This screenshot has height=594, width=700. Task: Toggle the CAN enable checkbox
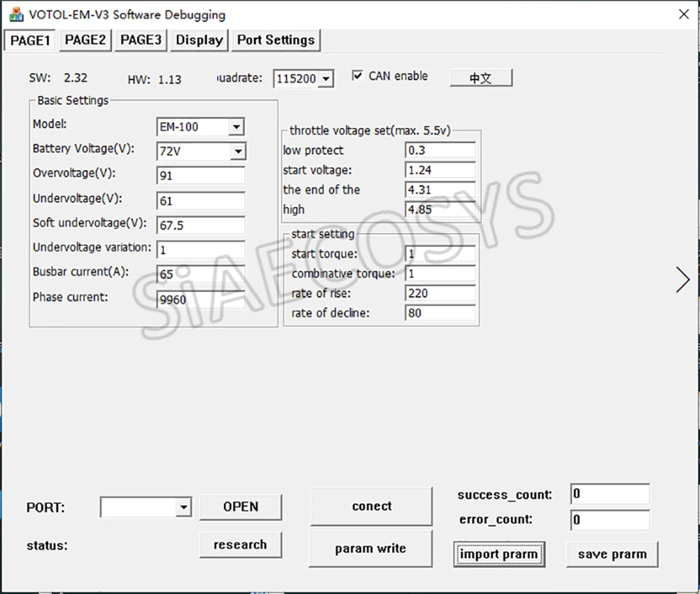[357, 76]
